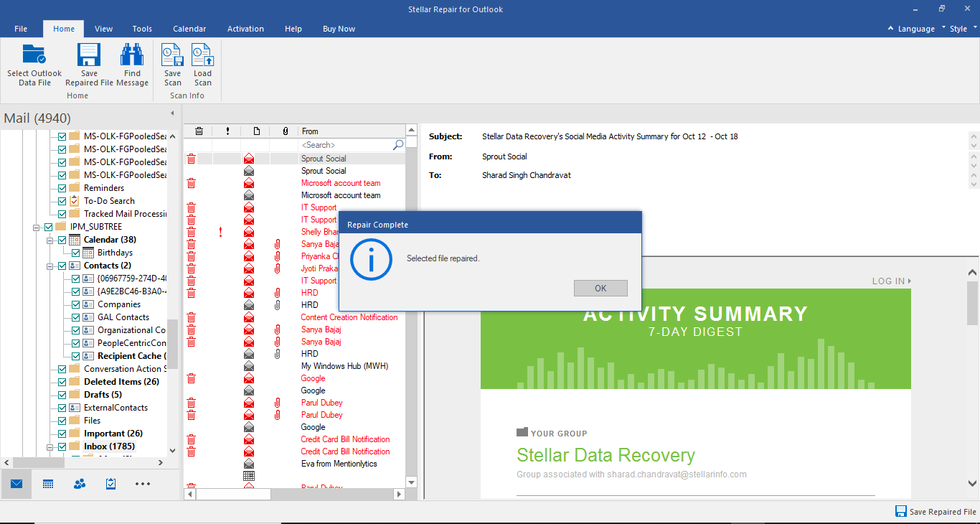
Task: Click the Calendar folder icon in tree
Action: (x=75, y=240)
